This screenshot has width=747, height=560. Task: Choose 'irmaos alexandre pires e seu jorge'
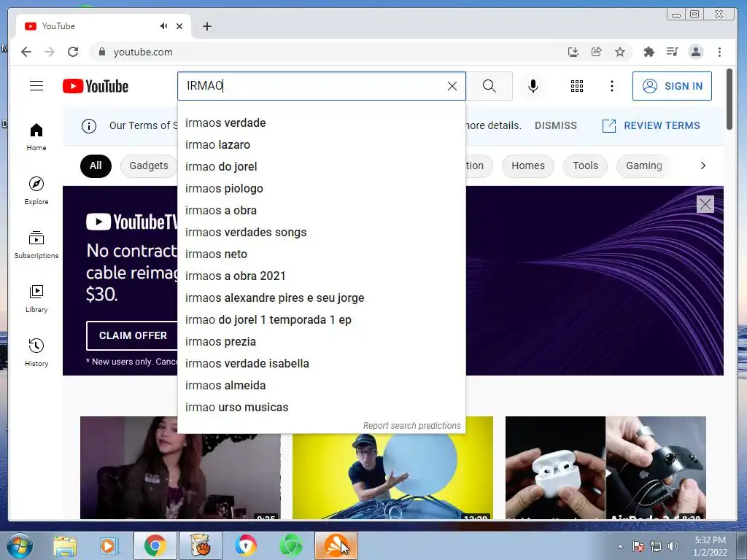(x=322, y=298)
